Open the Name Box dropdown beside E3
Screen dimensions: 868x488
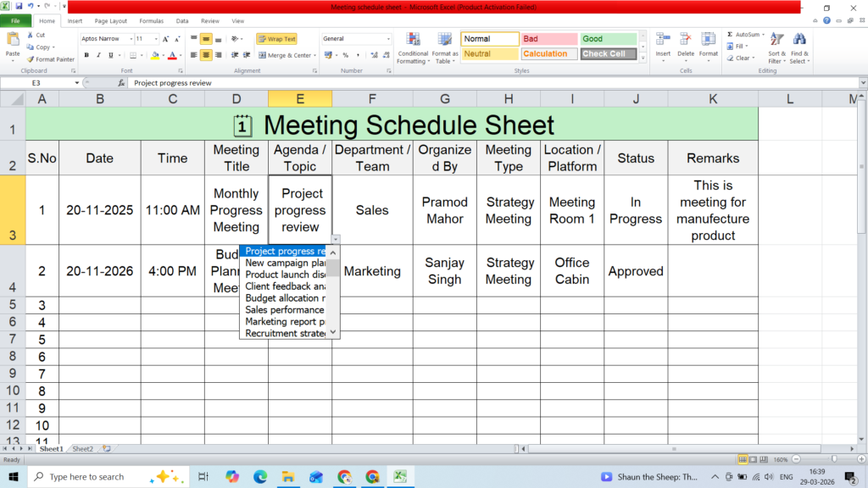point(77,83)
